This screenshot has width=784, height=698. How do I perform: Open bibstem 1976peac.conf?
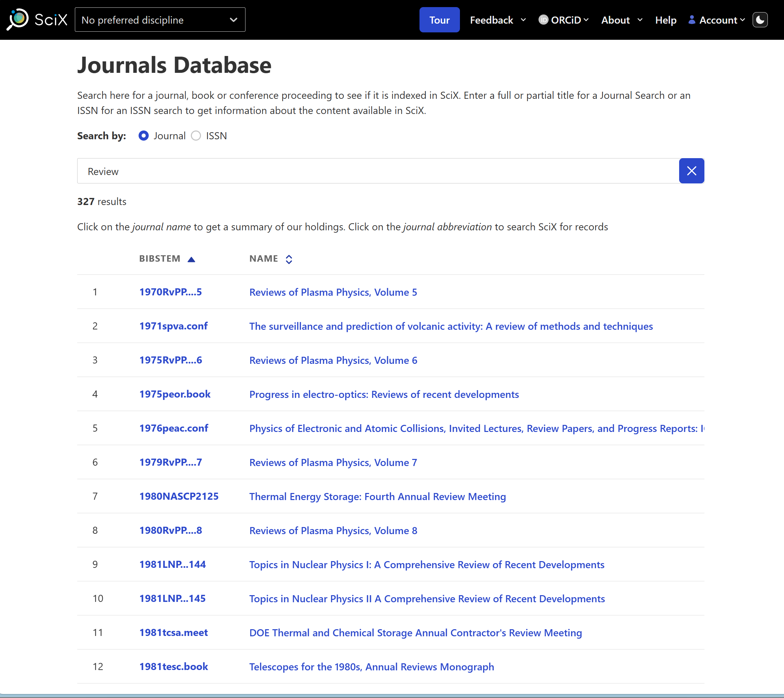tap(174, 428)
